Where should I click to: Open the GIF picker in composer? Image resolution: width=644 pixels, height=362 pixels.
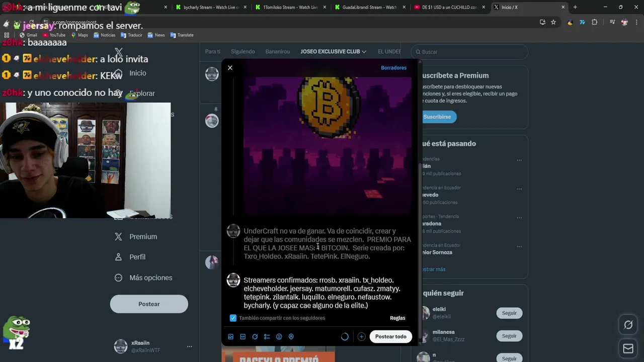pos(243,337)
